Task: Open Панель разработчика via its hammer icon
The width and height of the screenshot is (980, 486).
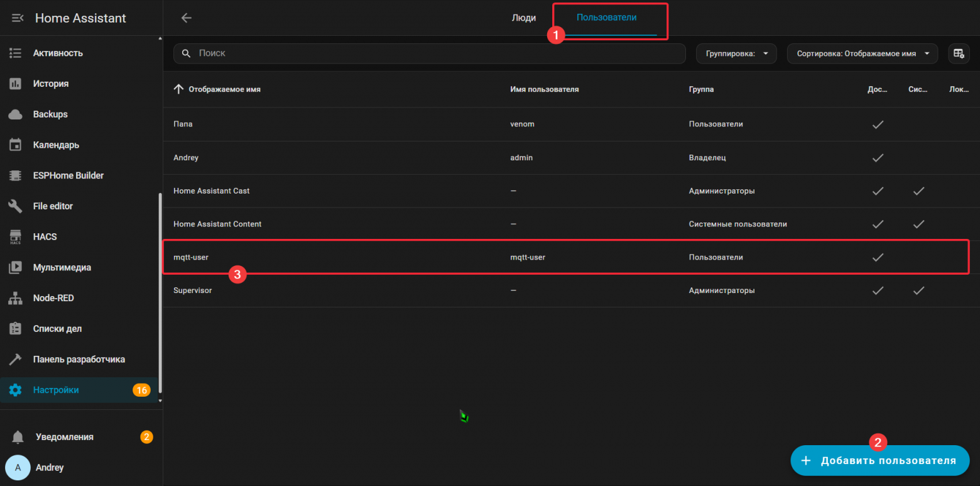Action: pyautogui.click(x=16, y=360)
